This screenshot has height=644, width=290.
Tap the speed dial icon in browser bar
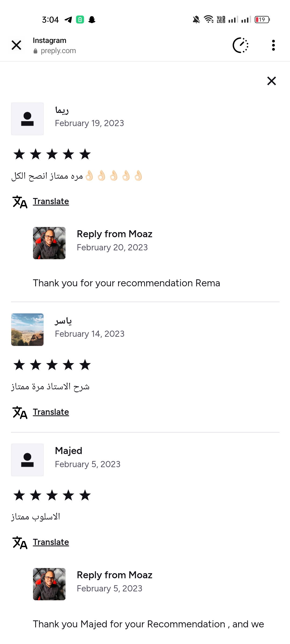pyautogui.click(x=240, y=45)
